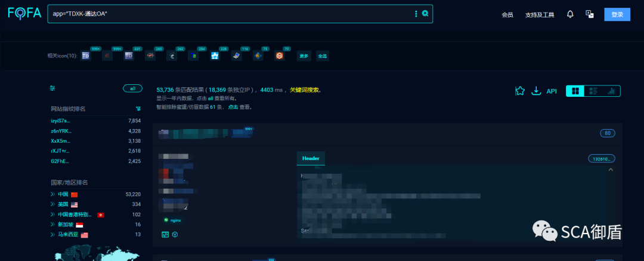Switch to chart statistics view
644x261 pixels.
(x=611, y=91)
